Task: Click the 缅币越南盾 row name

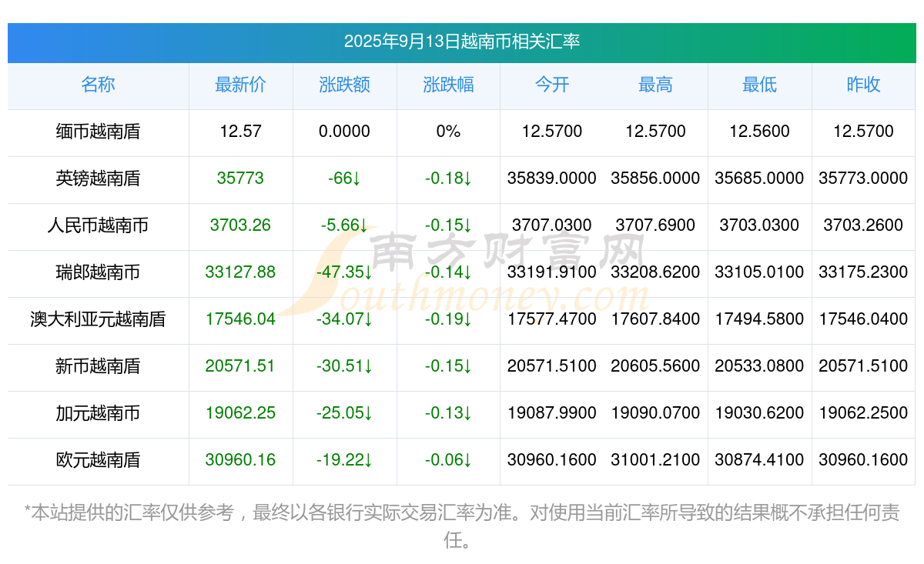Action: [98, 132]
